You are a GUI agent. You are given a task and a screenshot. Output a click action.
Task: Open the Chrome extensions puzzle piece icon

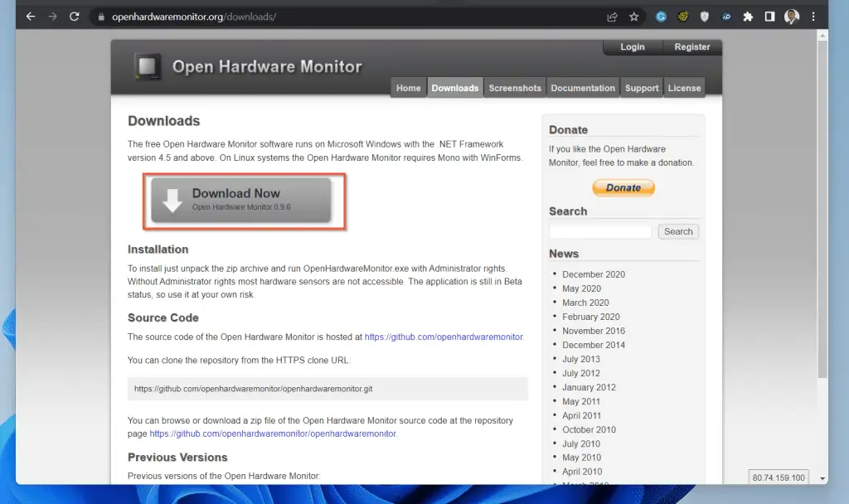click(x=748, y=16)
